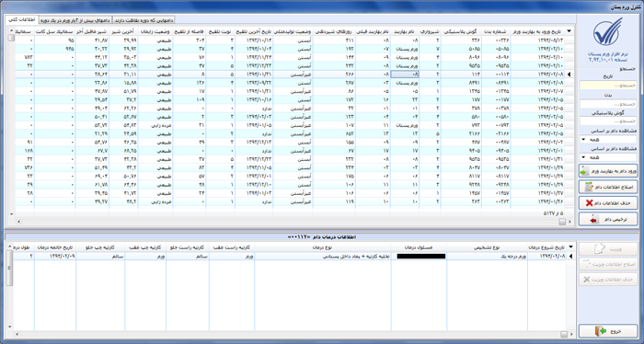Select the ۱۳۹۴/۰۲/۰۹ treatment end date cell
This screenshot has width=644, height=344.
click(x=55, y=256)
